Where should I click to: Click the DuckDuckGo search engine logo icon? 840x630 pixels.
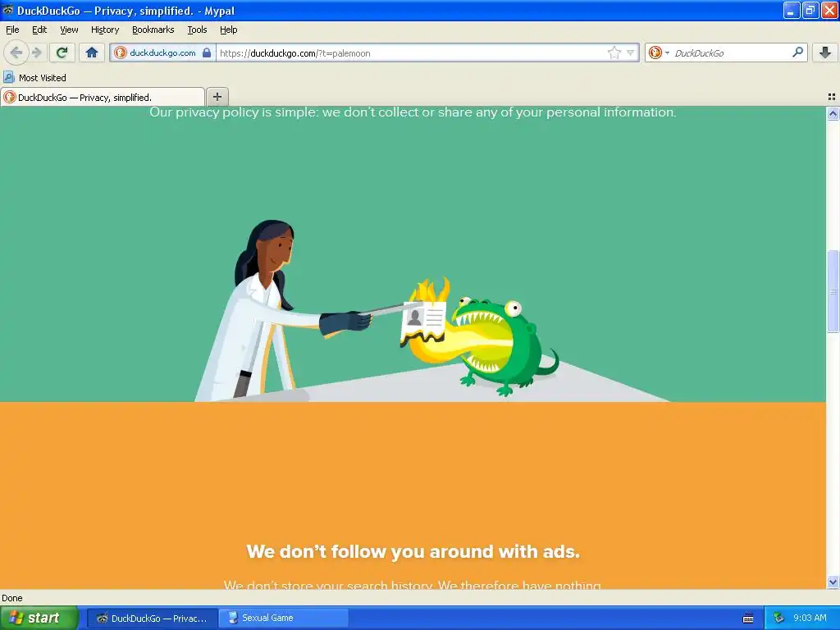click(655, 52)
